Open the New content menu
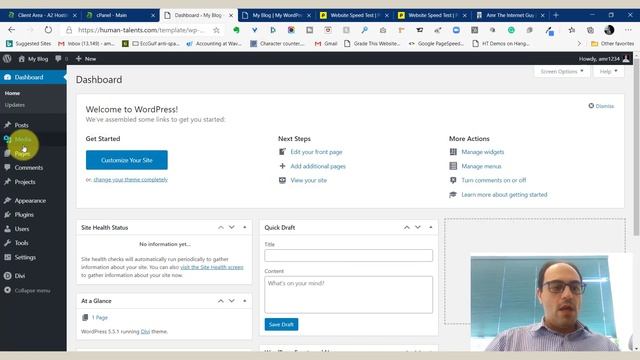This screenshot has width=640, height=360. click(86, 59)
